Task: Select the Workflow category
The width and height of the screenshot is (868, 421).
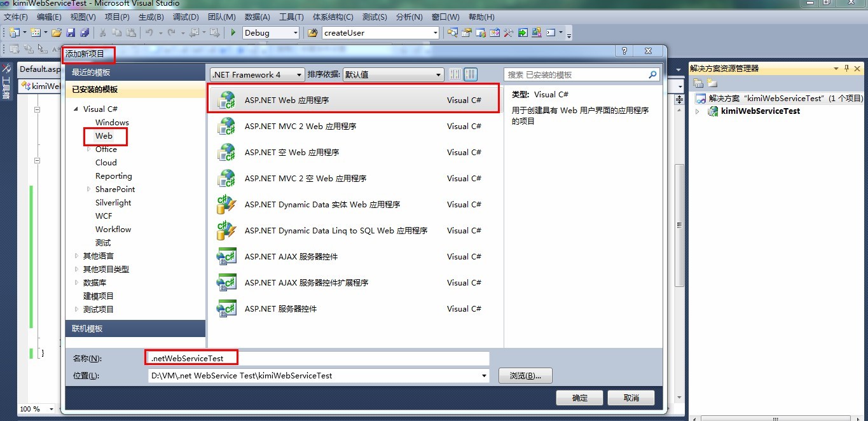Action: (113, 229)
